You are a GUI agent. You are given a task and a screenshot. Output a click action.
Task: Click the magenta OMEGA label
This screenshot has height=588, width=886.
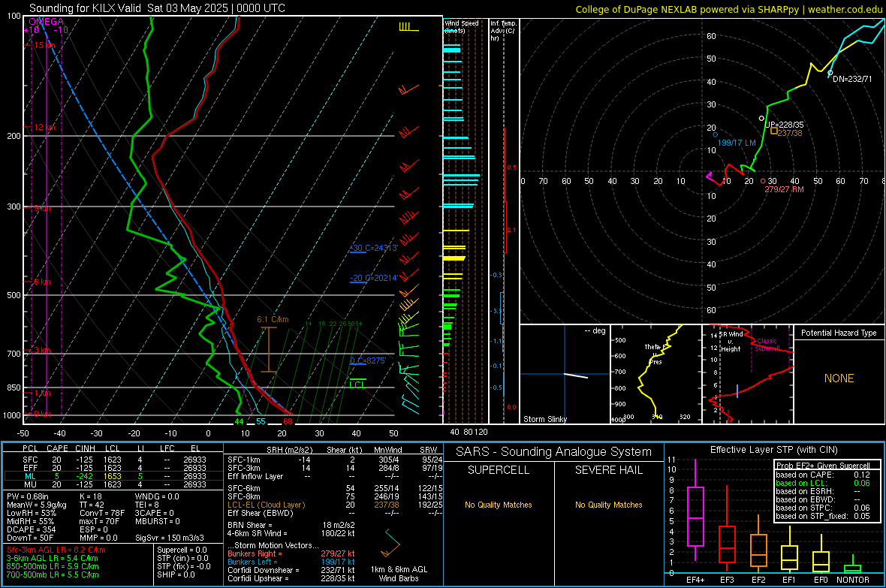[47, 22]
